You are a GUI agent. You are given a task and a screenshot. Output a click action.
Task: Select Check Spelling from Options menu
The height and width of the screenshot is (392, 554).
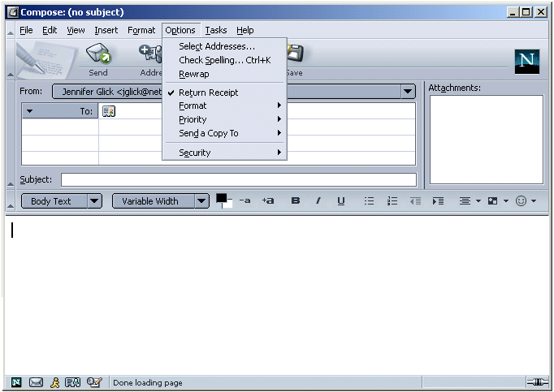coord(224,60)
